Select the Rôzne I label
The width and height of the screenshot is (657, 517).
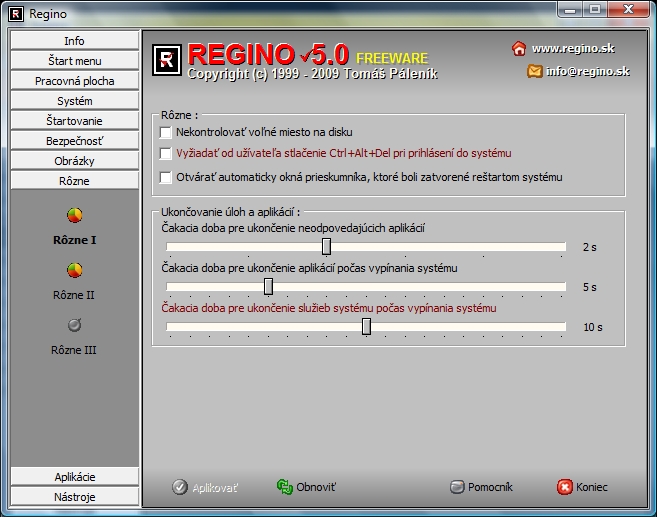pos(75,240)
